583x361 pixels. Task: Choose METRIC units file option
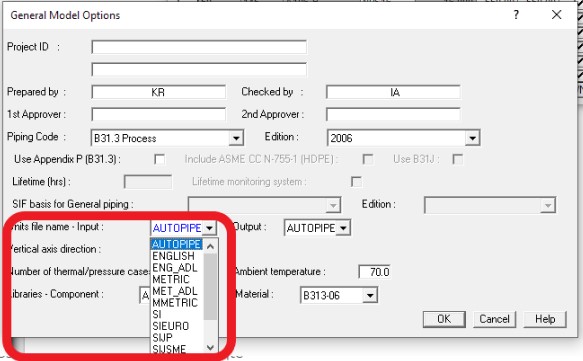(171, 279)
